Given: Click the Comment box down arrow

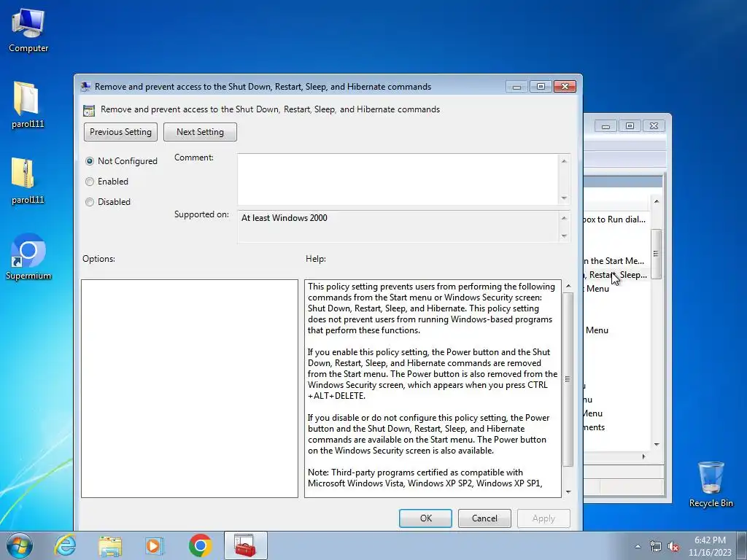Looking at the screenshot, I should click(564, 198).
